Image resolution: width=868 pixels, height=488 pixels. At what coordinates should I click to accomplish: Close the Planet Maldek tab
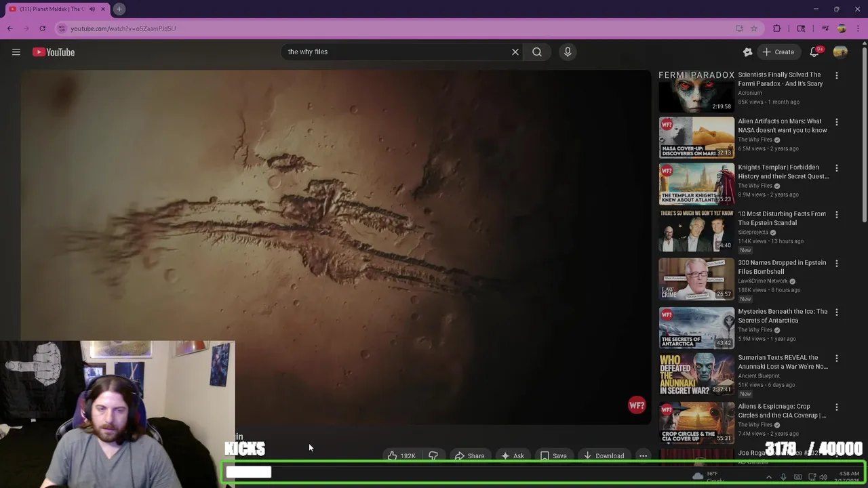pos(103,9)
